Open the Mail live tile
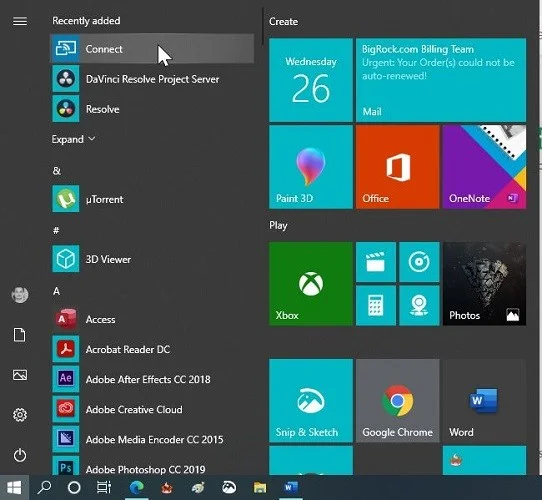This screenshot has width=542, height=500. pos(441,80)
